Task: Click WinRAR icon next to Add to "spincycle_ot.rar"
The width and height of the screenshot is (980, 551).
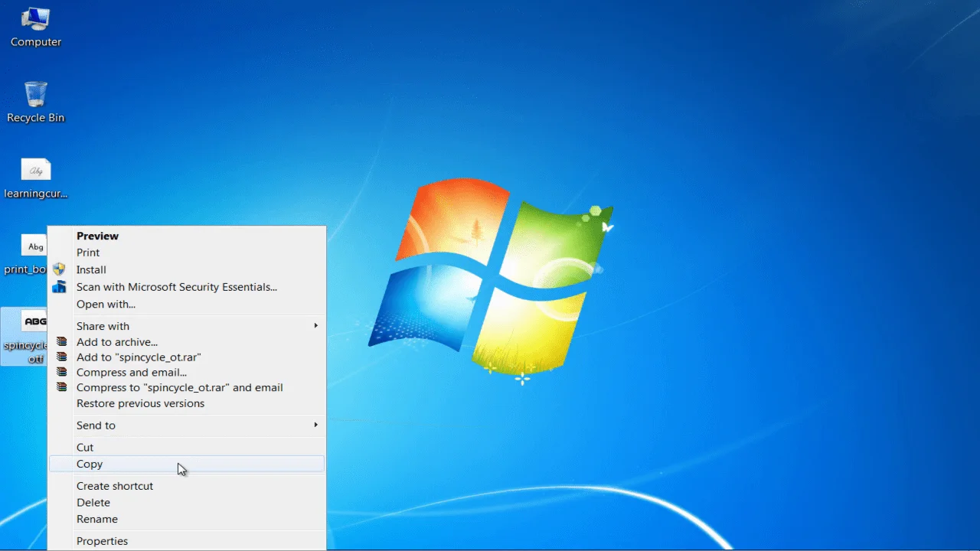Action: click(61, 357)
